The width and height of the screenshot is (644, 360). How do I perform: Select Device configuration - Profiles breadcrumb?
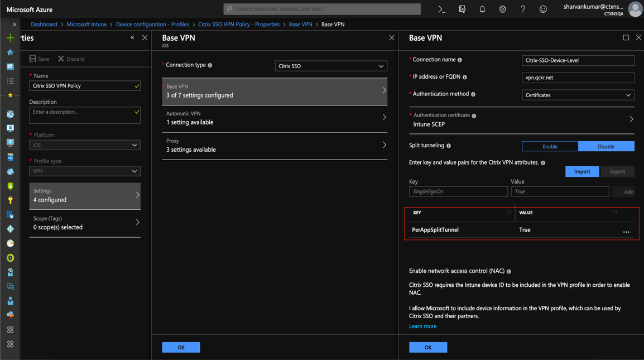point(152,24)
